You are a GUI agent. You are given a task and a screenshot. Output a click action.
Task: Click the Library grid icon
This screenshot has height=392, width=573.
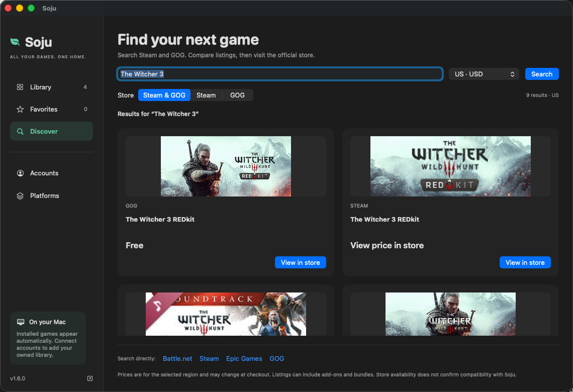[x=20, y=87]
